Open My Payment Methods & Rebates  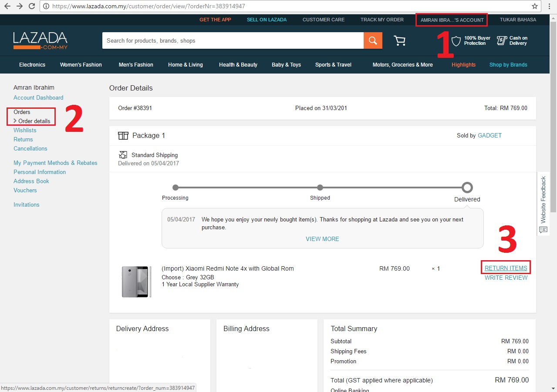55,163
